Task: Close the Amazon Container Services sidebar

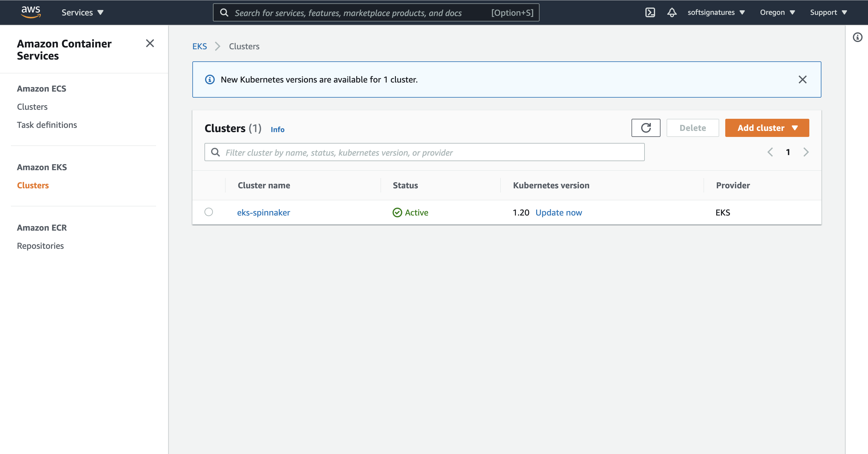Action: click(x=150, y=44)
